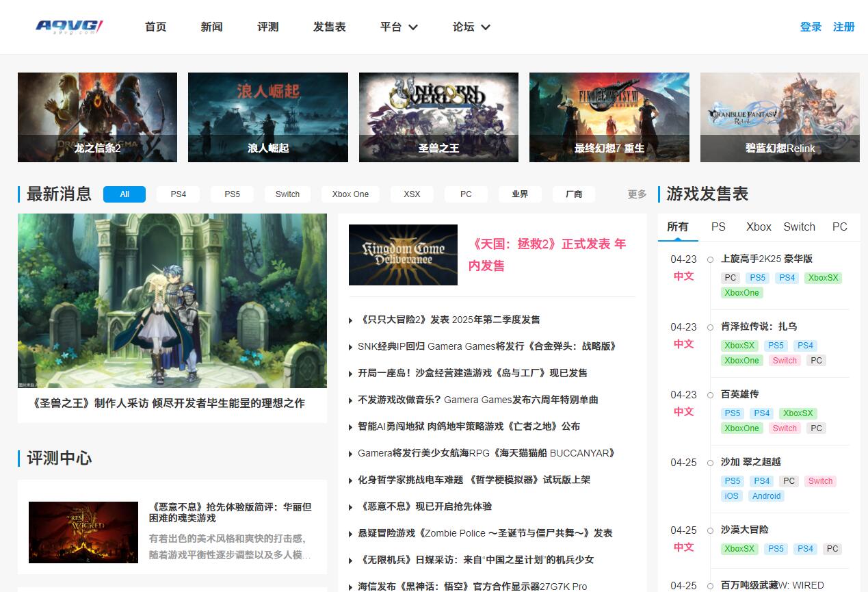Go to 首页 in the top navigation

(156, 27)
